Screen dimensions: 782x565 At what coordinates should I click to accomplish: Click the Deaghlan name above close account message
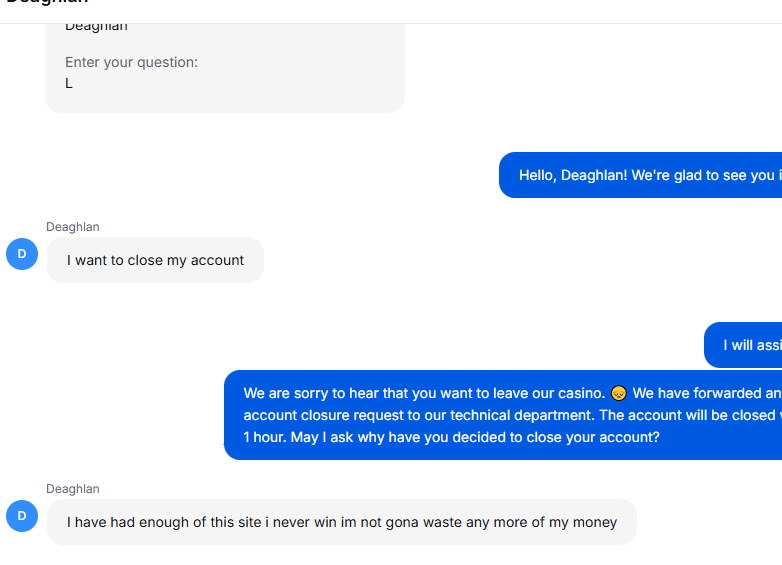point(73,227)
